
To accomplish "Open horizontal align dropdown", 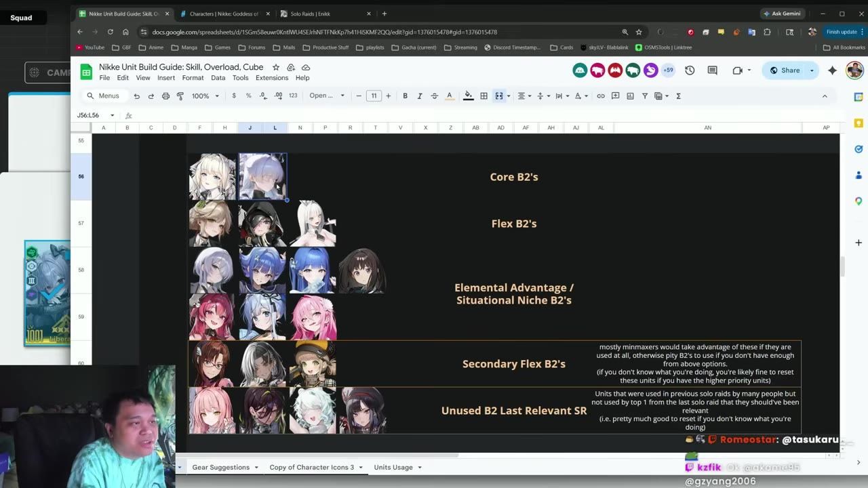I will click(x=525, y=96).
